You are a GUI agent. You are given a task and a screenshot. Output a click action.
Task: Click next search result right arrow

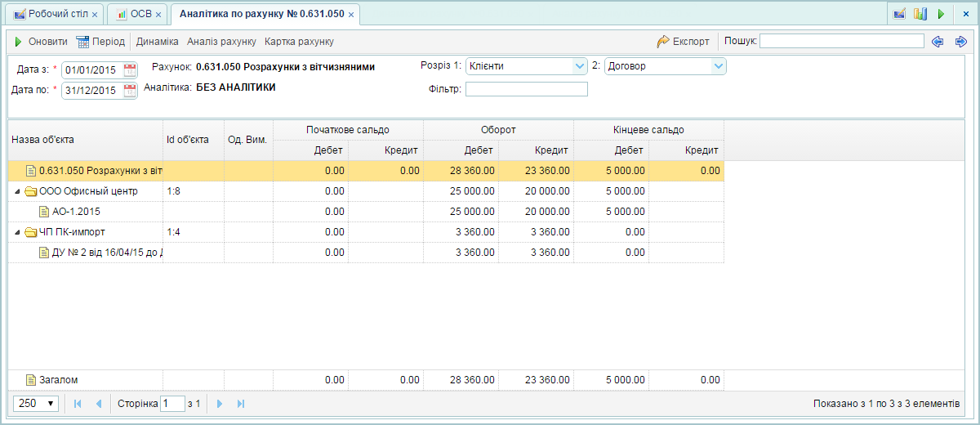point(960,41)
